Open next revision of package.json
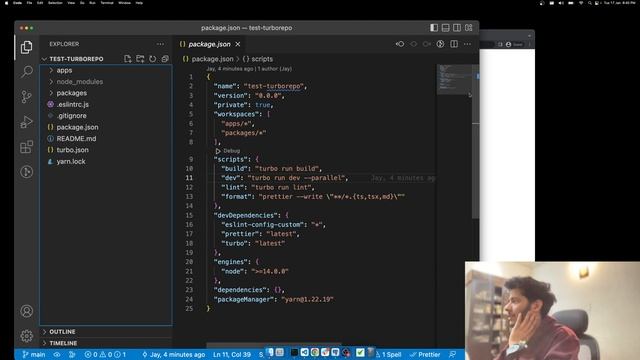The image size is (640, 360). click(x=427, y=44)
